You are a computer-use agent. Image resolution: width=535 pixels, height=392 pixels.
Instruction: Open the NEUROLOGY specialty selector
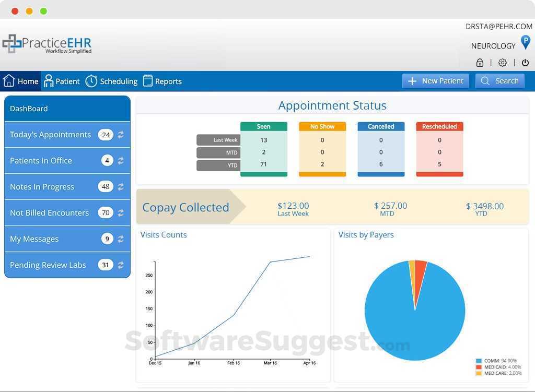pyautogui.click(x=492, y=45)
